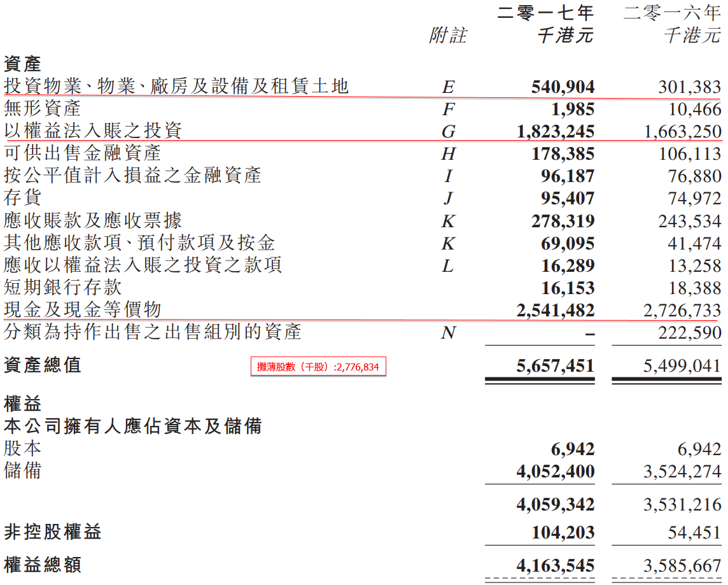Select 2017 cash value 2,541,482
This screenshot has height=585, width=728.
pos(556,311)
